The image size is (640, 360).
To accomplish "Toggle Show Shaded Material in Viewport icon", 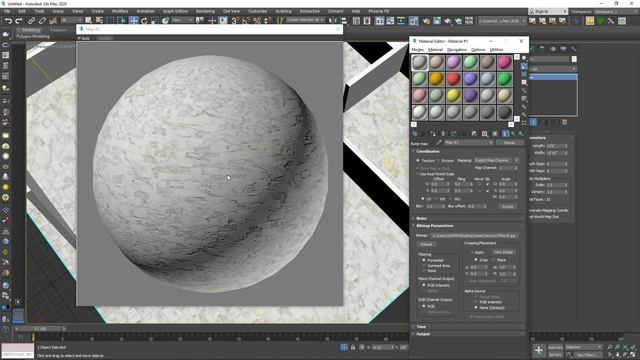I will pos(495,133).
